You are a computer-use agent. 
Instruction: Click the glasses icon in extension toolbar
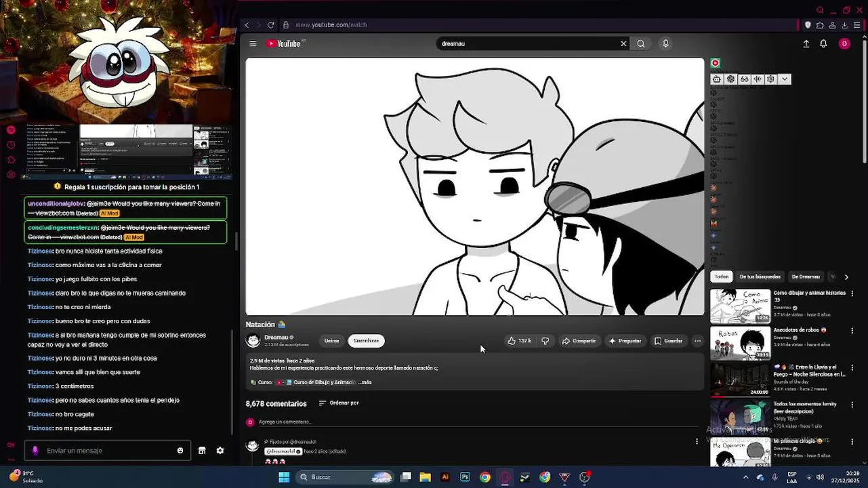click(744, 79)
